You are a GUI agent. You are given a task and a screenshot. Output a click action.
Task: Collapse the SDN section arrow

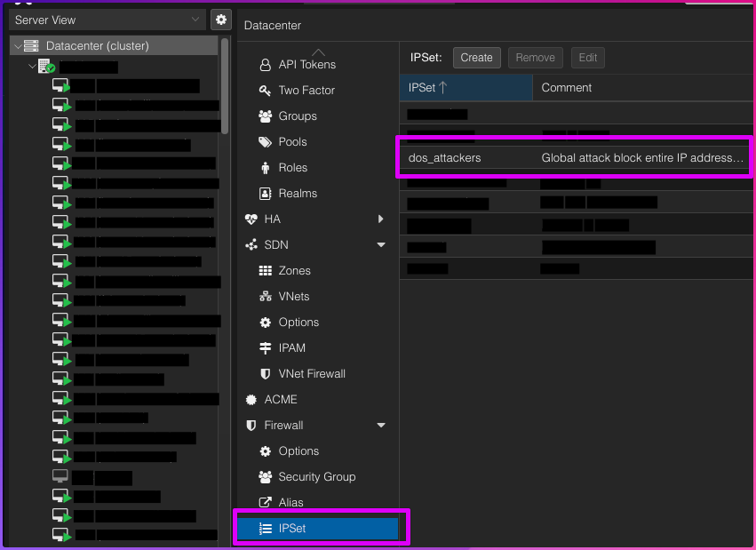pos(381,245)
